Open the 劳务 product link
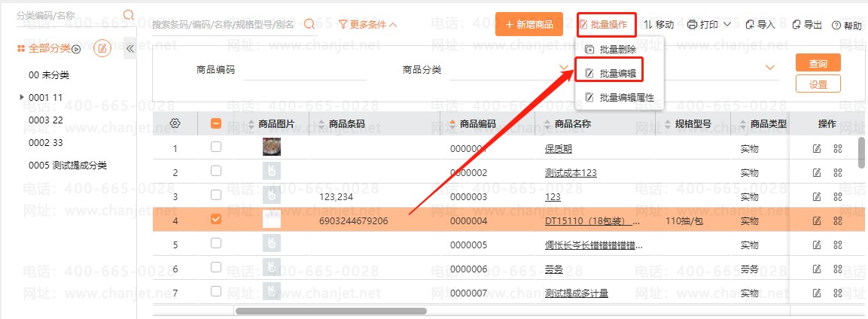 [x=553, y=269]
